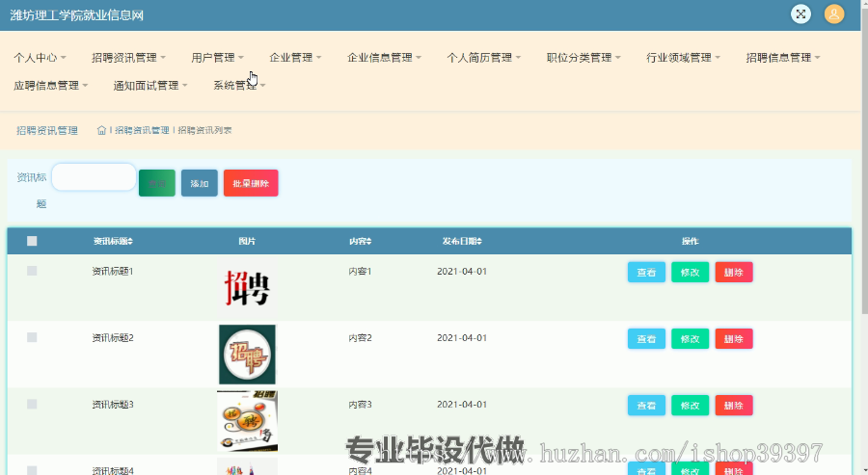Expand the 企业管理 dropdown menu
The height and width of the screenshot is (475, 868).
point(295,58)
